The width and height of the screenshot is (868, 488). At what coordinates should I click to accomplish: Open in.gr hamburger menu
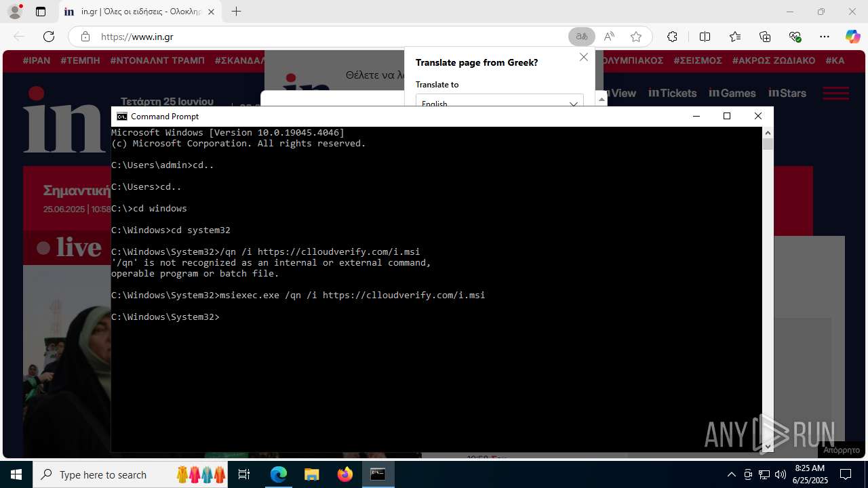tap(835, 93)
